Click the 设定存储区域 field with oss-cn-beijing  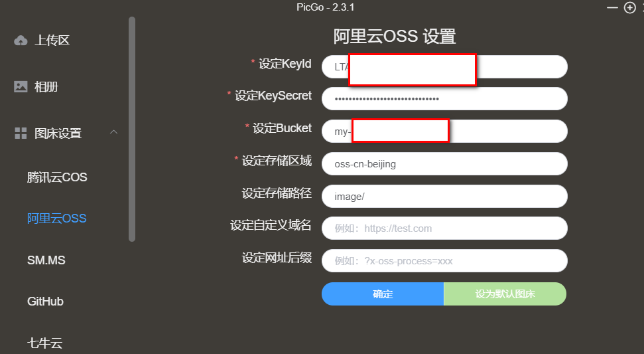(444, 163)
